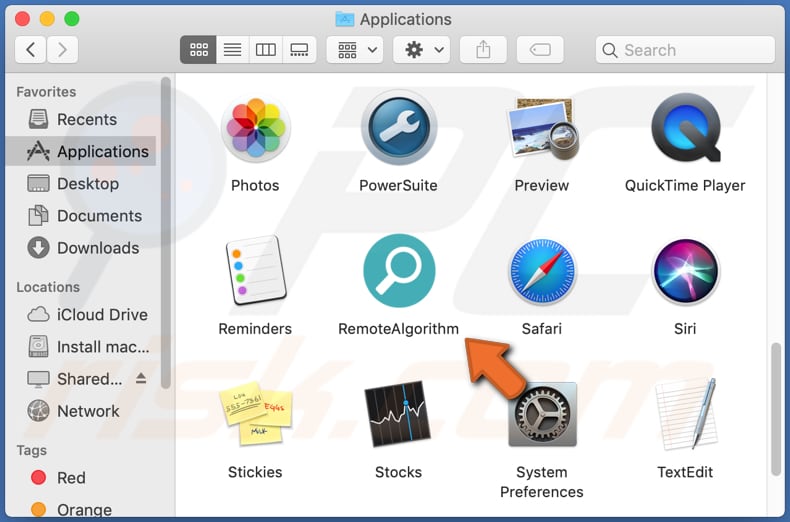The image size is (790, 522).
Task: Click the QuickTime Player icon
Action: click(x=685, y=128)
